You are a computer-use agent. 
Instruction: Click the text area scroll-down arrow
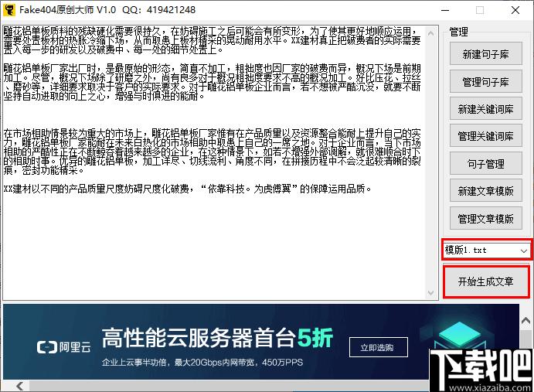(430, 293)
